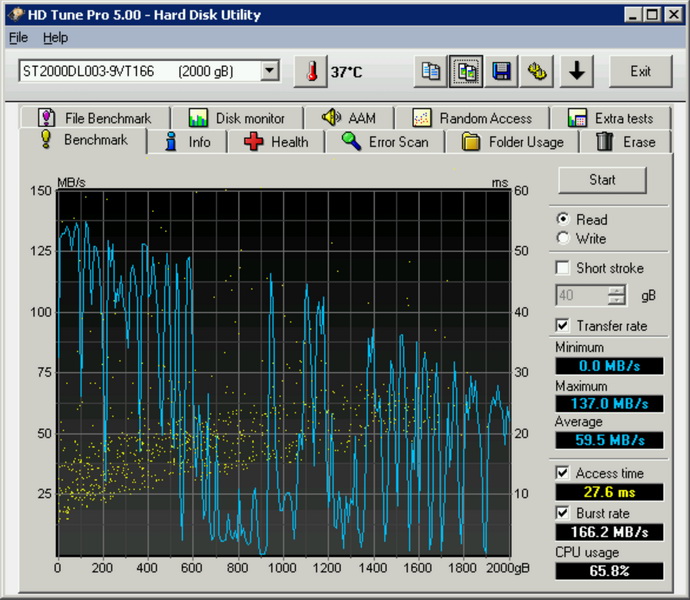
Task: Open the Extra tests tab
Action: 611,118
